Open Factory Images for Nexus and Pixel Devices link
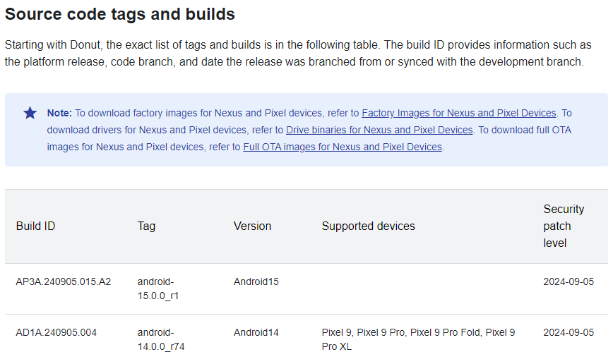 click(x=458, y=114)
